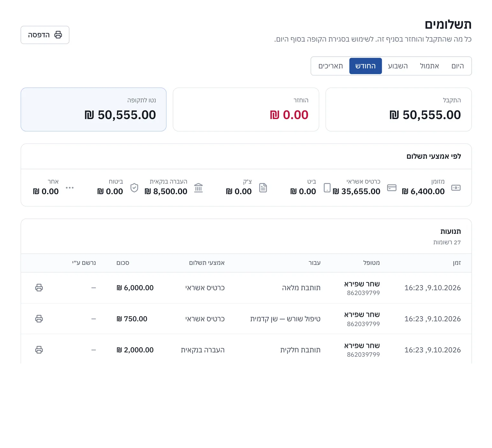Click the three-dots icon beside אחר
Viewport: 492px width, 448px height.
pos(70,188)
